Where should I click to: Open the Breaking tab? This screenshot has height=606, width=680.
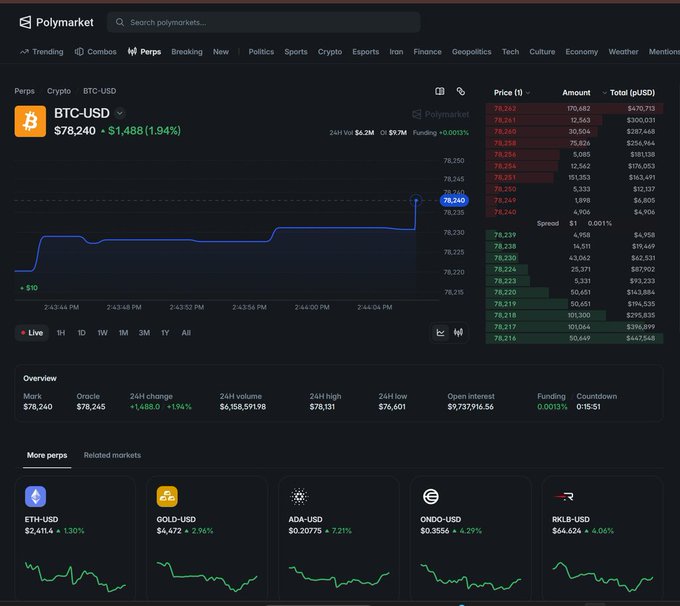coord(187,52)
